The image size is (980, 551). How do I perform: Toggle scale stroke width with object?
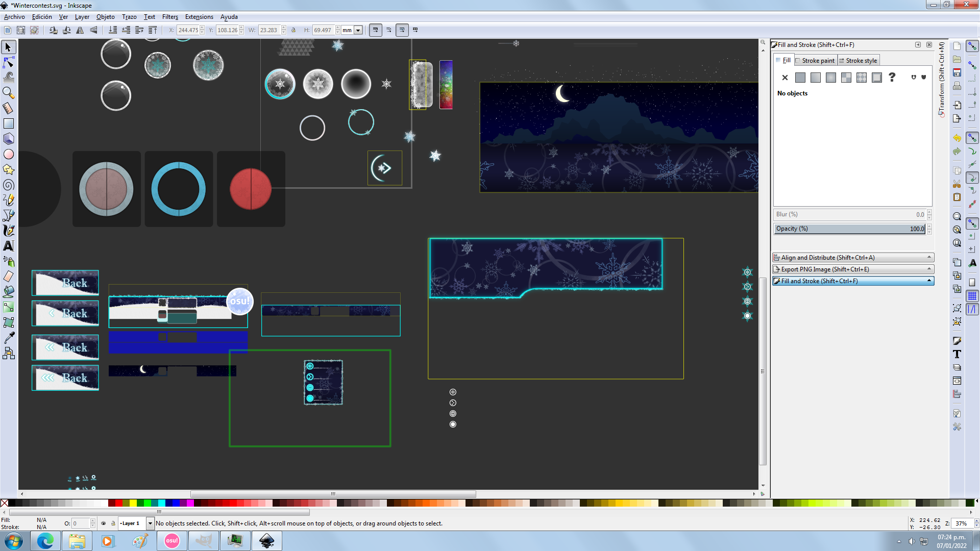pyautogui.click(x=376, y=30)
